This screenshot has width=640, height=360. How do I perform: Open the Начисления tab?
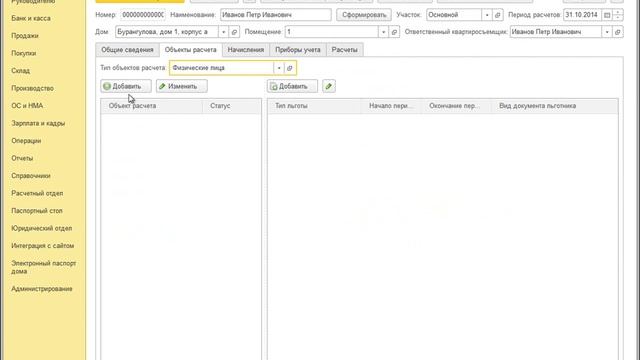pos(246,50)
